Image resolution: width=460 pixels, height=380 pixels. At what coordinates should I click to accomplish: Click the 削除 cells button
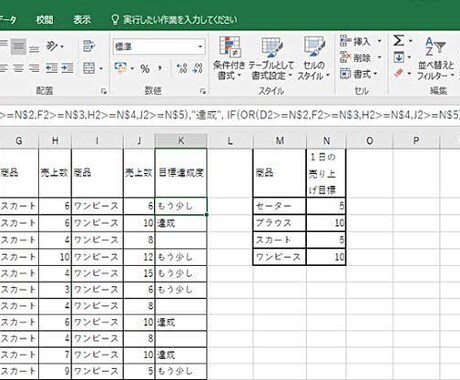coord(355,58)
